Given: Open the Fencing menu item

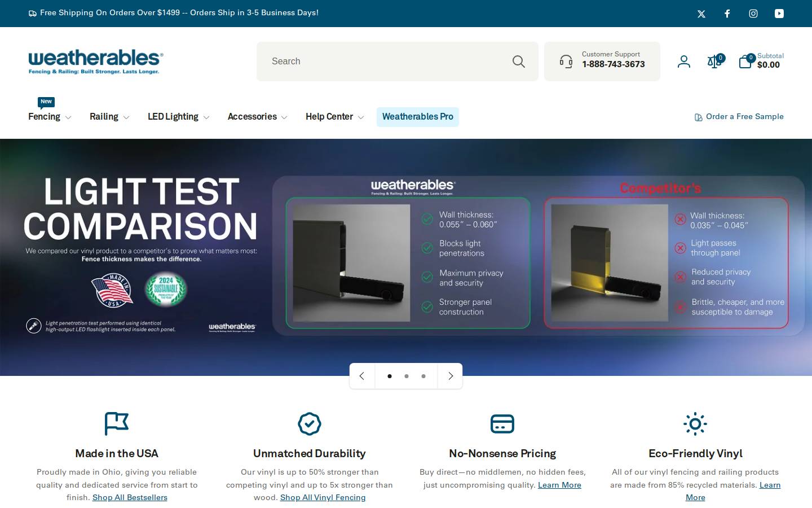Looking at the screenshot, I should [x=44, y=117].
